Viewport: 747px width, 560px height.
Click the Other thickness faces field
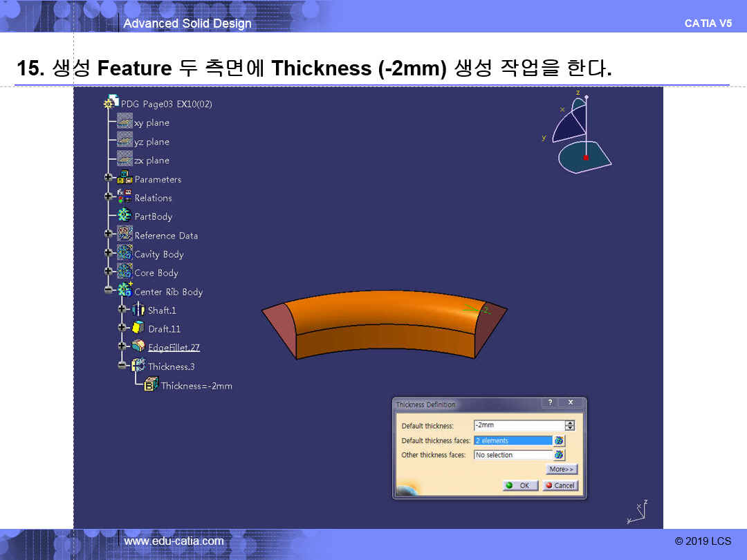coord(513,455)
